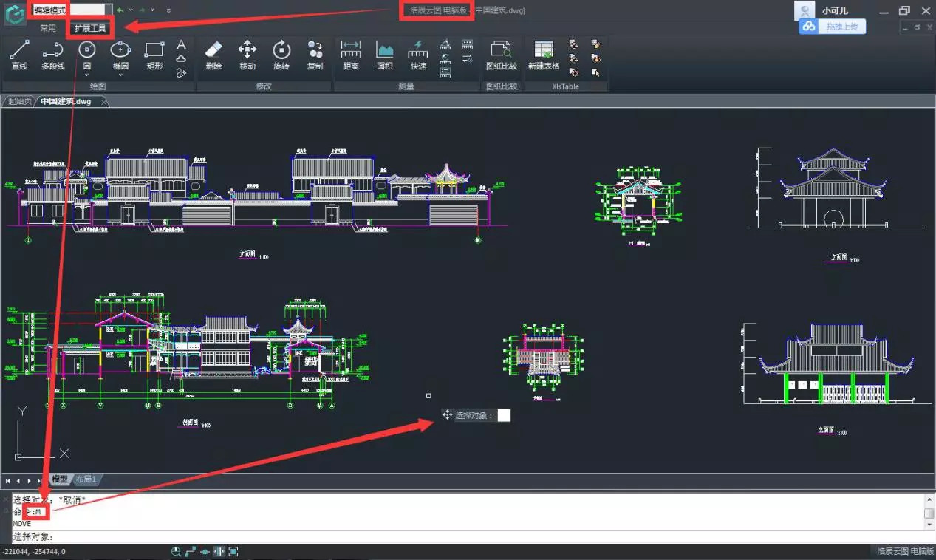Select the 多段线 polyline tool
Image resolution: width=936 pixels, height=560 pixels.
coord(52,55)
